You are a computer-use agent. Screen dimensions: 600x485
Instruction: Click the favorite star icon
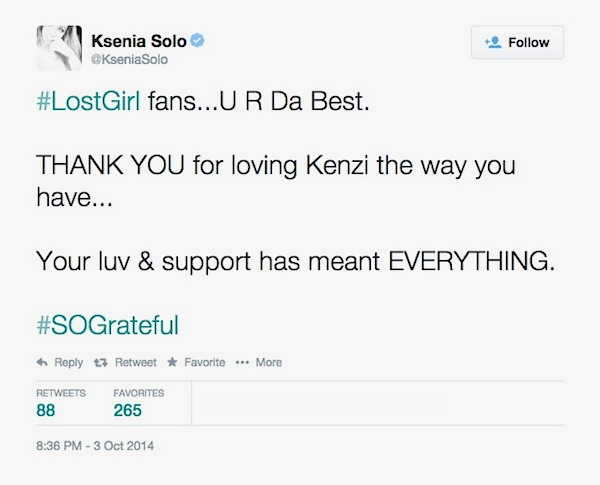coord(173,362)
